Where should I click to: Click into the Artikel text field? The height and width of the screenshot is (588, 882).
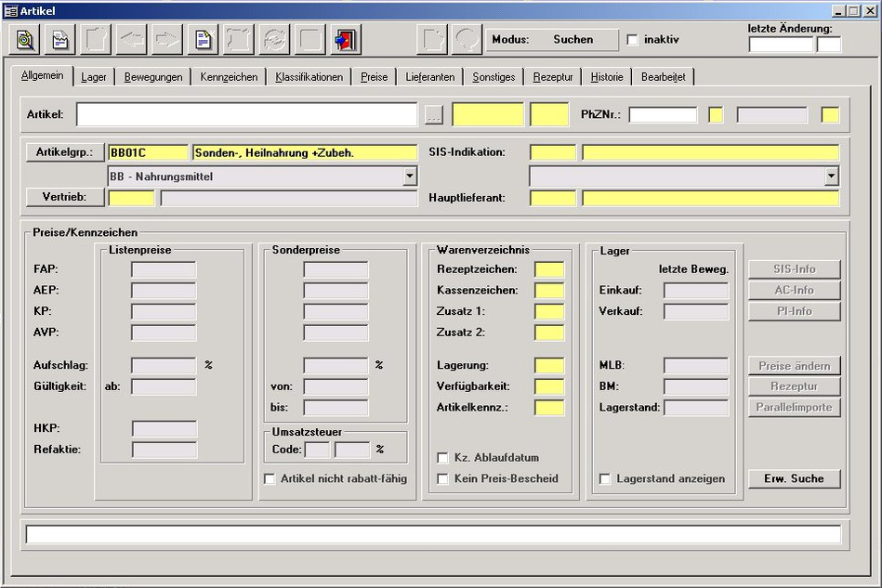pos(246,114)
